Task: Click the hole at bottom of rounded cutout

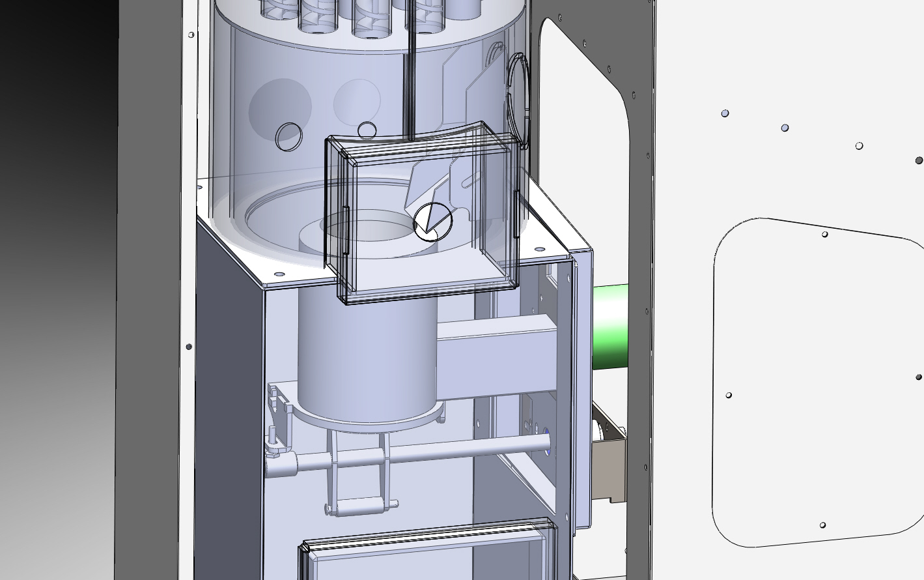Action: click(822, 525)
